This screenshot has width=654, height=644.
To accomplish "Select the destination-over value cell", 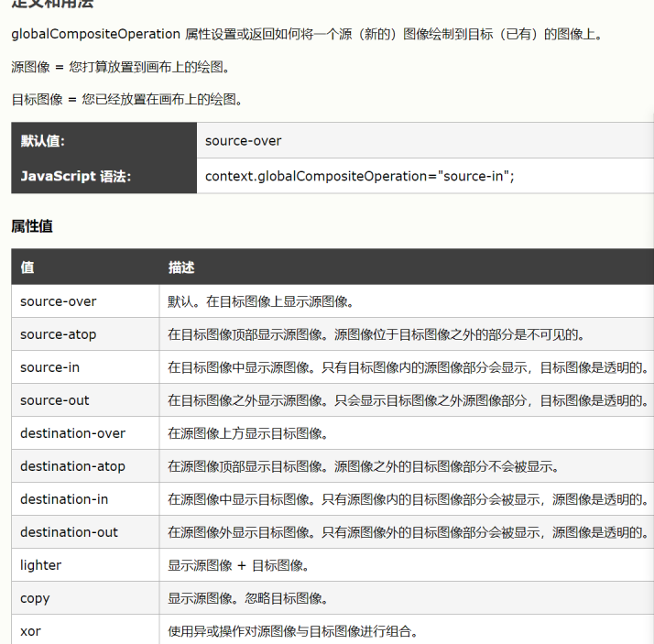I will (85, 433).
